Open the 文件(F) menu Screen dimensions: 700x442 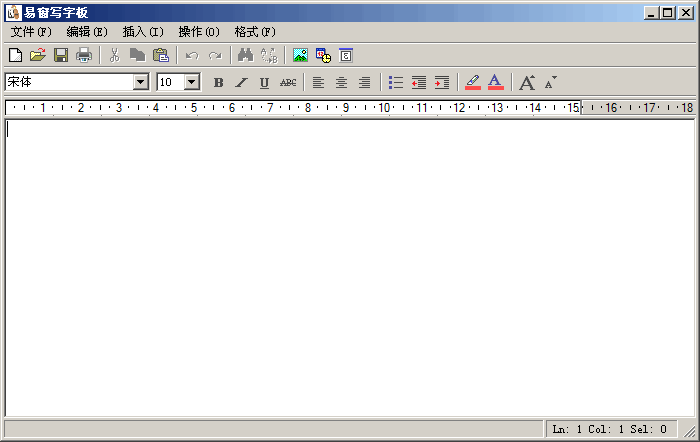pos(31,32)
